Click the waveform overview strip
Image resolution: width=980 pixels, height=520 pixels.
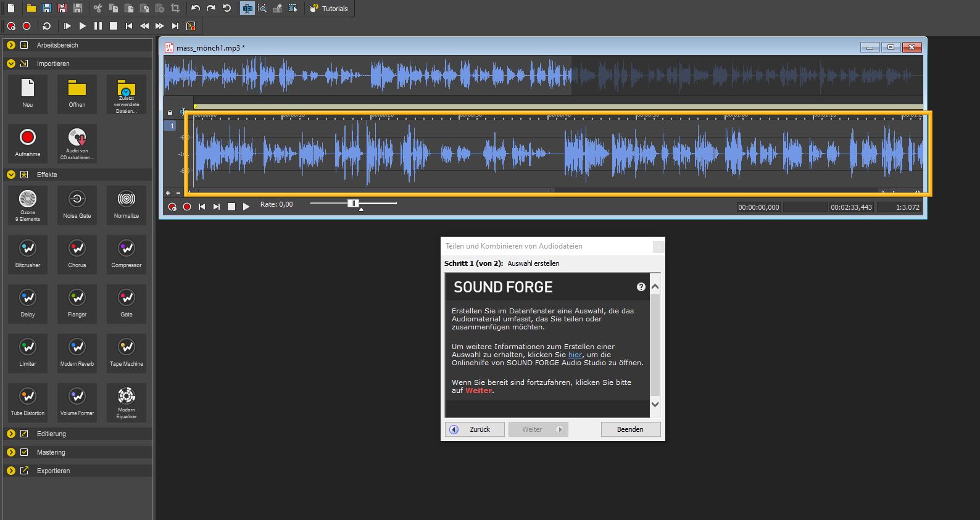tap(543, 76)
